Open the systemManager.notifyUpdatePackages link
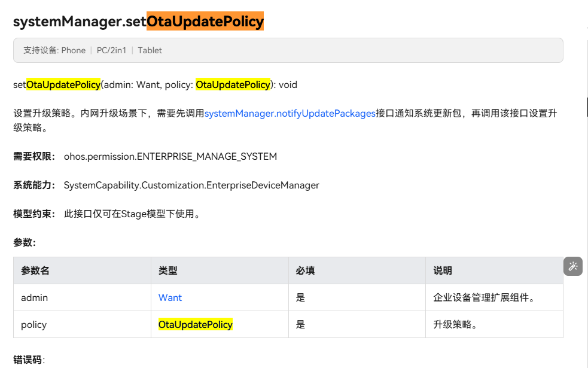588x368 pixels. pyautogui.click(x=290, y=113)
